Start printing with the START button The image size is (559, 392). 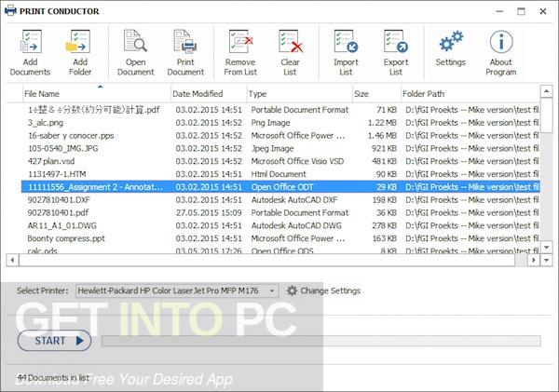[x=54, y=341]
